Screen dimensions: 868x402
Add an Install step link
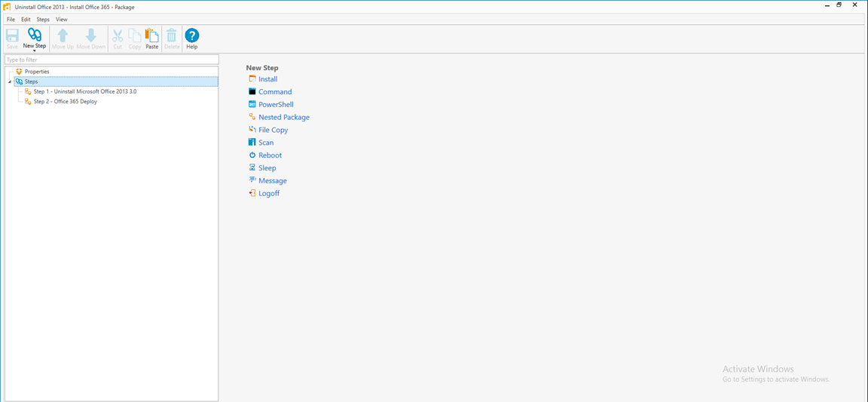(268, 79)
